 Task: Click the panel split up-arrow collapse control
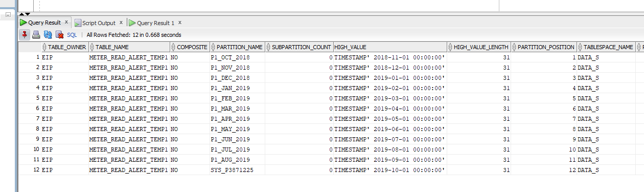[21, 14]
